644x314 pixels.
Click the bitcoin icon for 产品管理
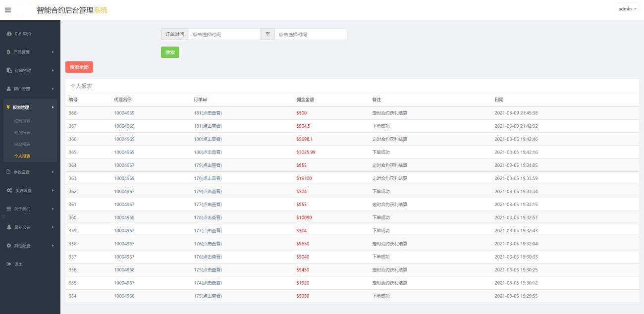pos(9,52)
